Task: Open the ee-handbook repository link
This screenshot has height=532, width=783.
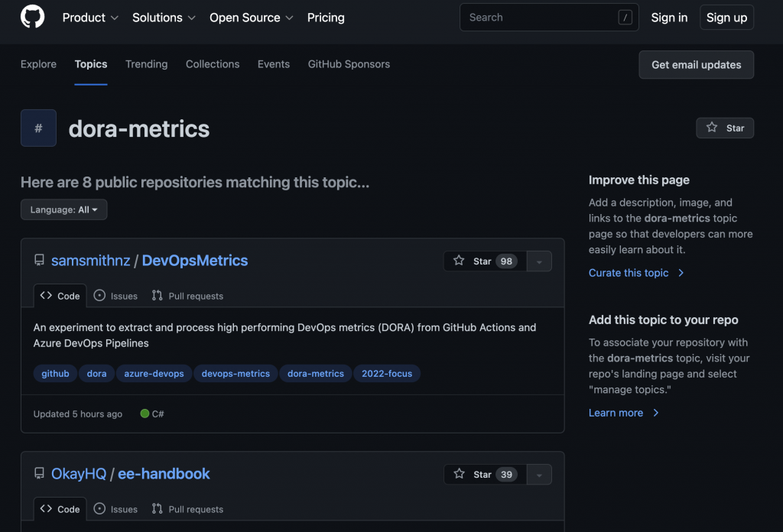Action: (164, 474)
